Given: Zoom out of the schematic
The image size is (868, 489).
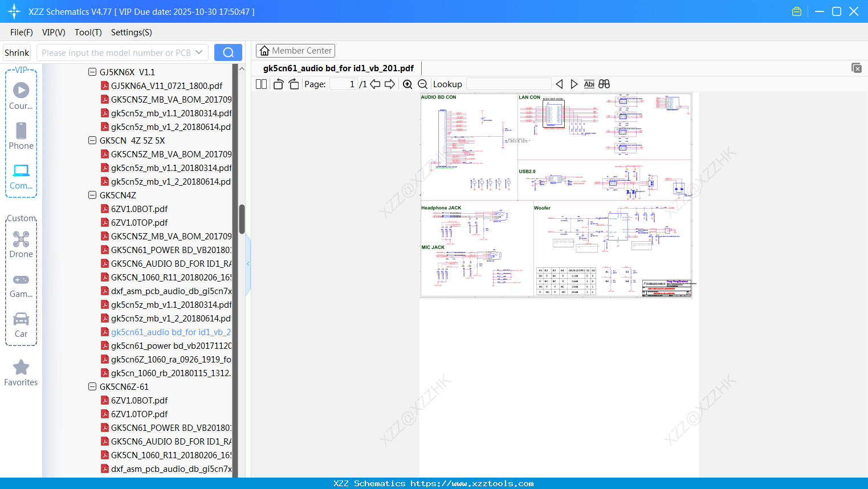Looking at the screenshot, I should point(422,84).
